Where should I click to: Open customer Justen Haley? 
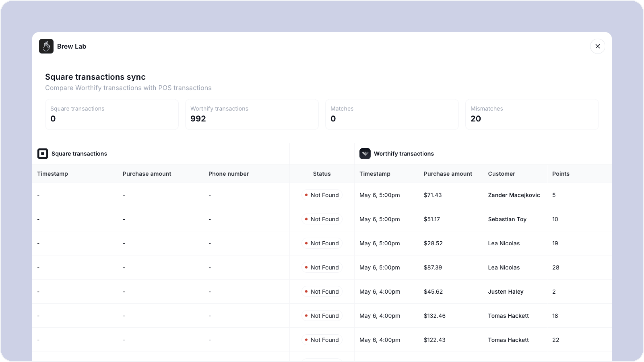tap(506, 291)
